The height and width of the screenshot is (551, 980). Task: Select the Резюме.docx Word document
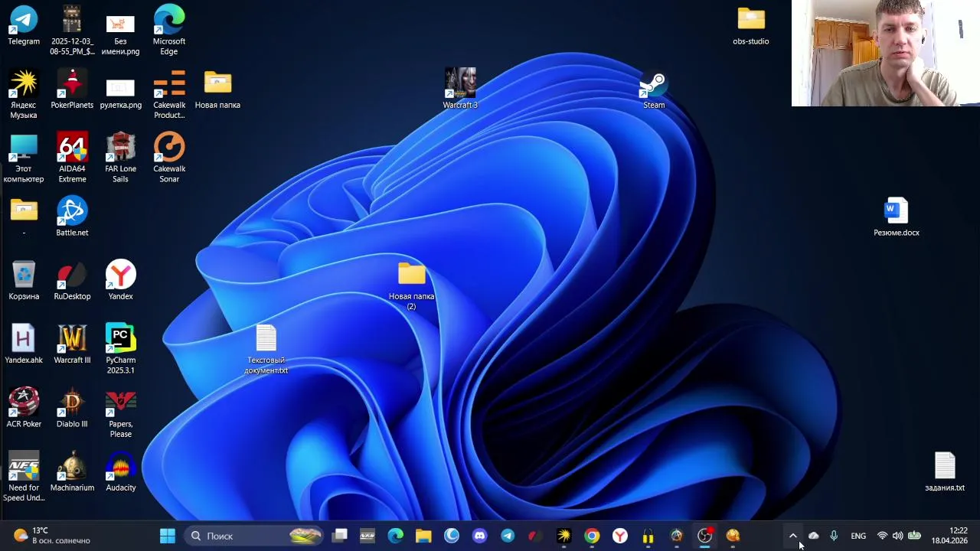point(897,217)
